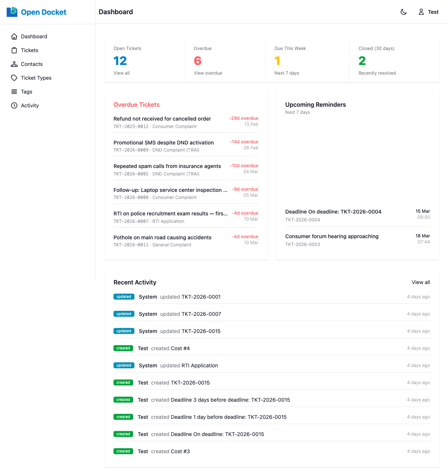Go to Tickets in the sidebar
Image resolution: width=448 pixels, height=476 pixels.
tap(29, 50)
